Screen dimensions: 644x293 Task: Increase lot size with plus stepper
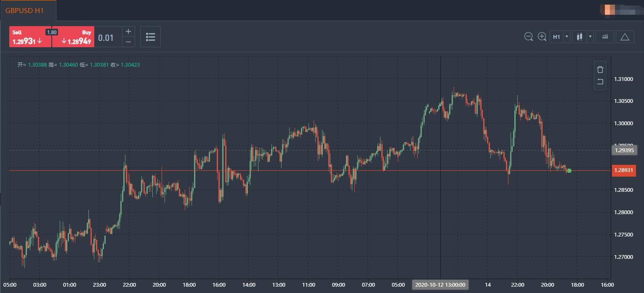click(129, 32)
